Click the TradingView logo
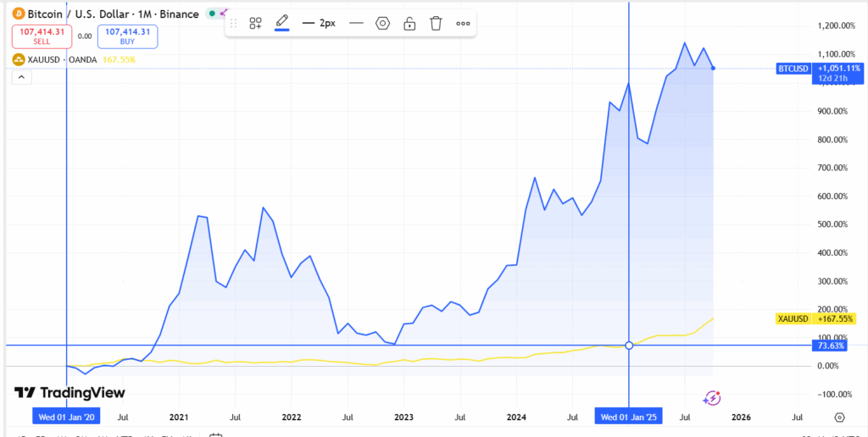 click(70, 393)
